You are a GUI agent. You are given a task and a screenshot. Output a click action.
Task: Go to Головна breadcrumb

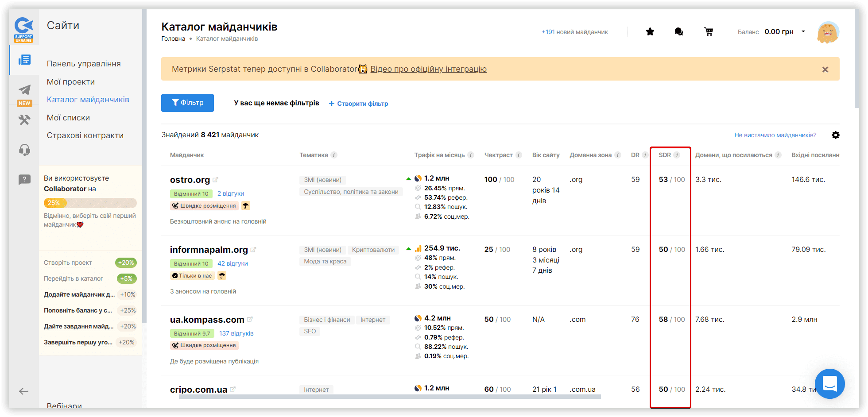pos(173,39)
